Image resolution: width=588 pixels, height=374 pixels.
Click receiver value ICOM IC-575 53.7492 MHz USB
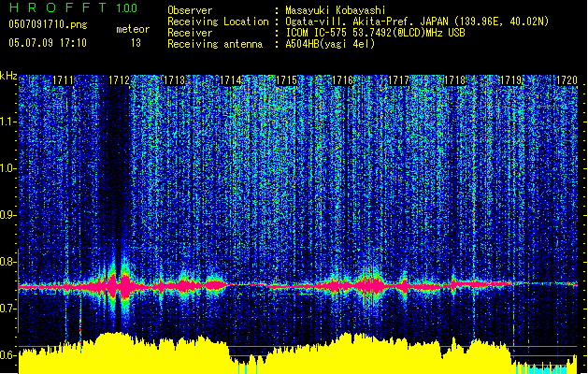(376, 33)
